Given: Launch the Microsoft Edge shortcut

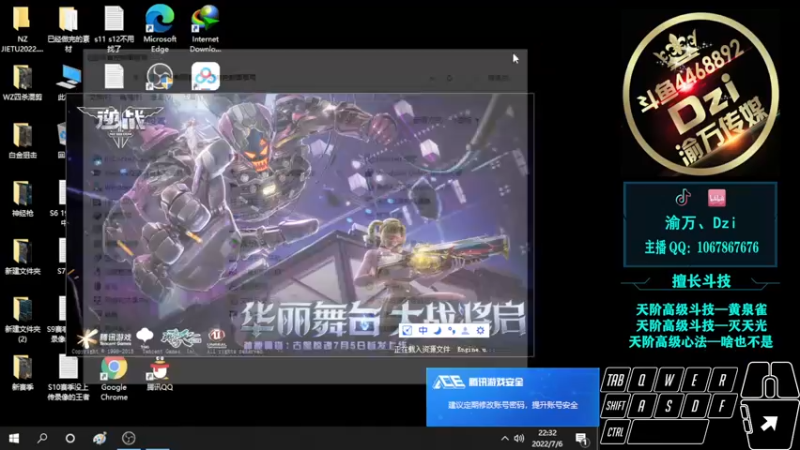Looking at the screenshot, I should [x=160, y=28].
